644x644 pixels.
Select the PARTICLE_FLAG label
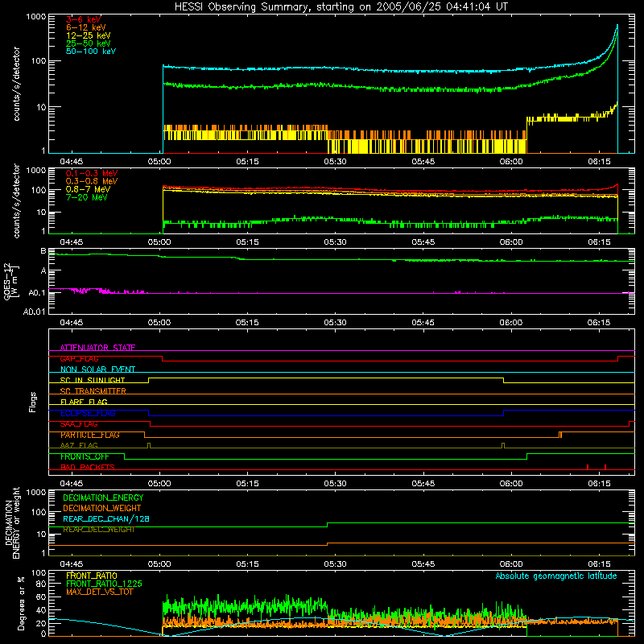pyautogui.click(x=90, y=435)
